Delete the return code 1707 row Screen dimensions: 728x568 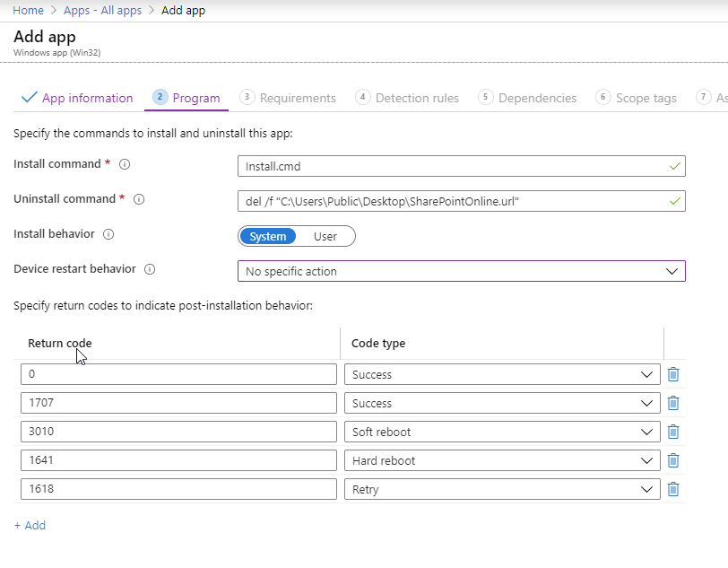[673, 403]
